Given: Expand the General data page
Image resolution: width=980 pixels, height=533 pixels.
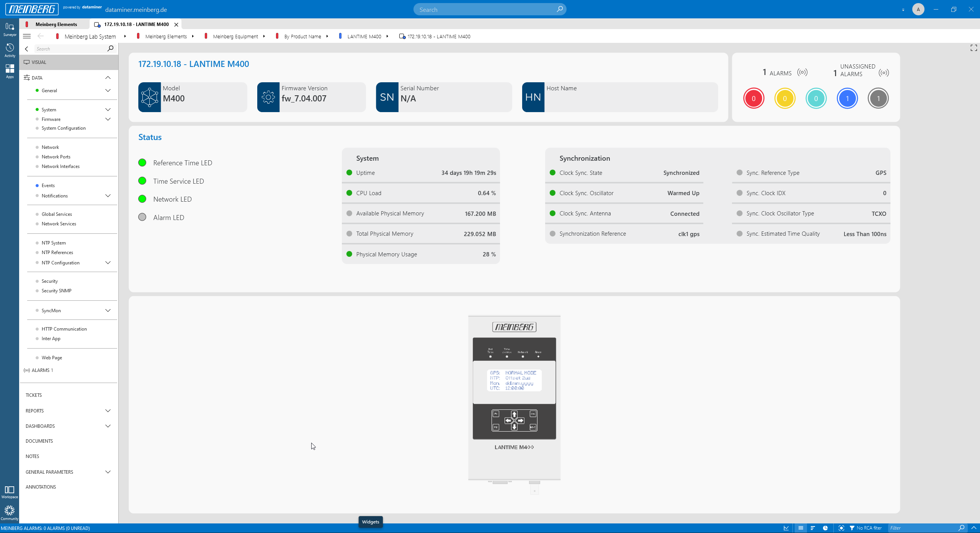Looking at the screenshot, I should point(108,91).
